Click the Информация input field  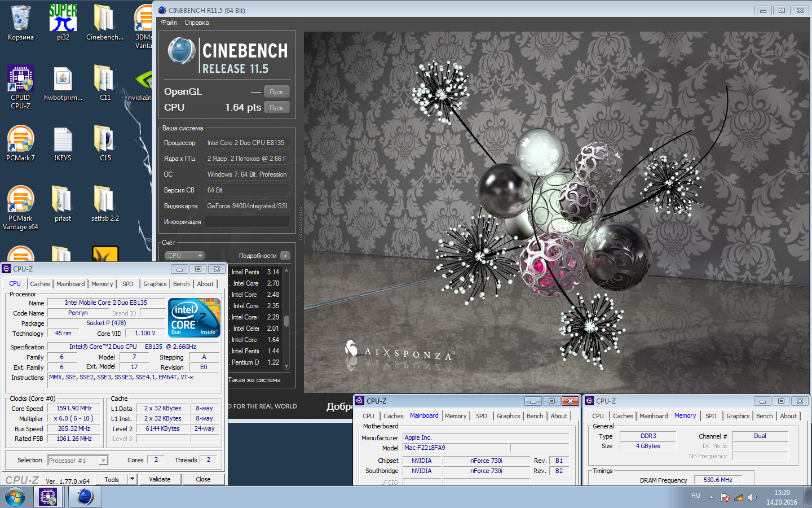click(x=247, y=222)
